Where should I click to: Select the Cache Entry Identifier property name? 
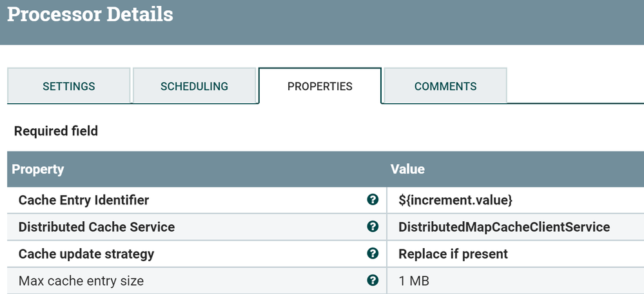tap(84, 201)
